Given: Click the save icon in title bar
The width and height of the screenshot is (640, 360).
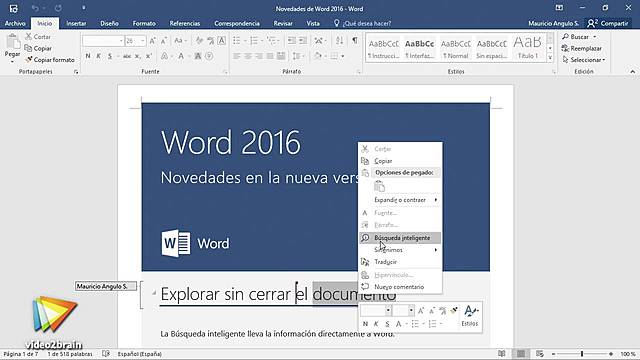Looking at the screenshot, I should (13, 8).
